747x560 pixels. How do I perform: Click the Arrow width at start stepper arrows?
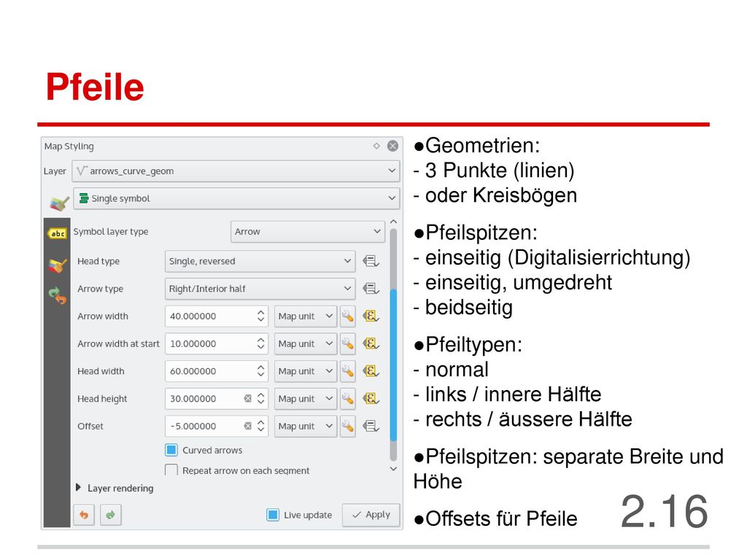click(260, 344)
